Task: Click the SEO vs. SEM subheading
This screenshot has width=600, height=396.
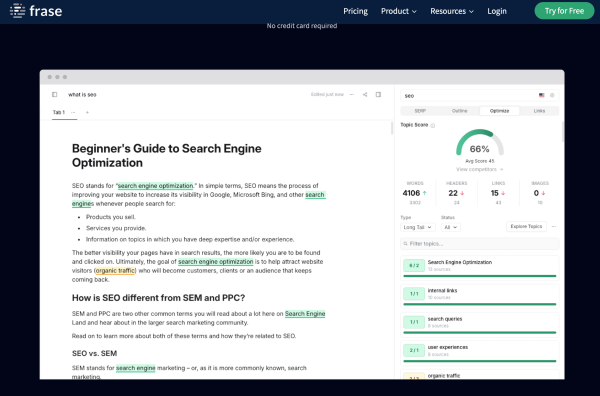Action: tap(95, 353)
